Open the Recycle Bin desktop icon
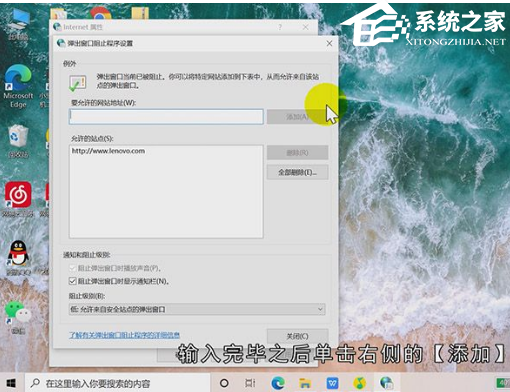This screenshot has width=510, height=392. (18, 141)
